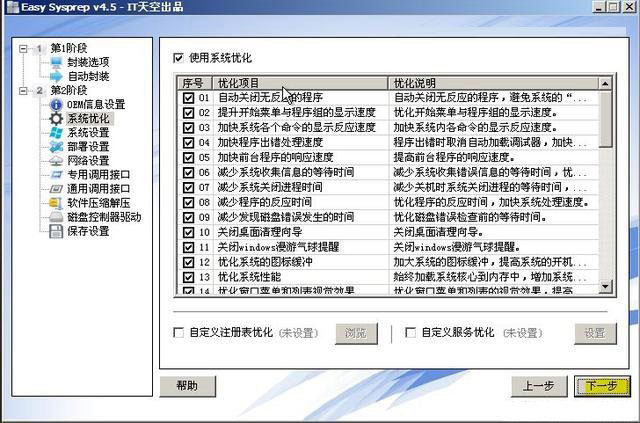Proceed with 下一步 button
The image size is (640, 423).
[602, 386]
